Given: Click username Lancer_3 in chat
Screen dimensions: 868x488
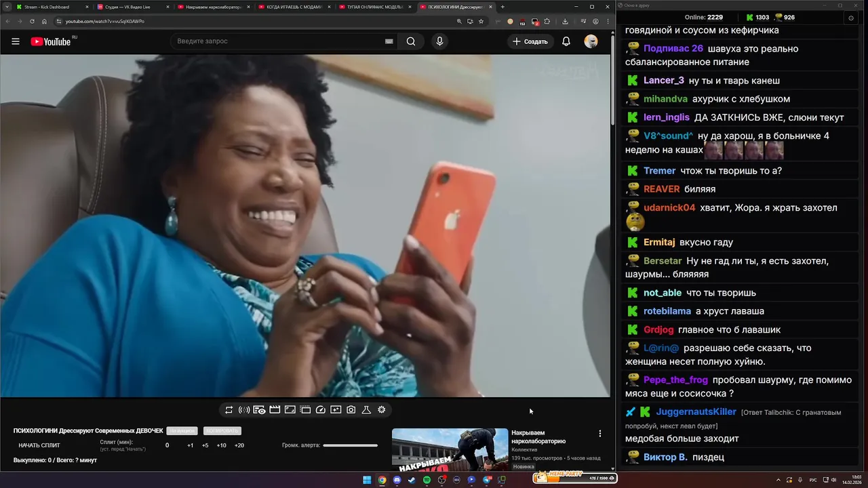Looking at the screenshot, I should (664, 81).
